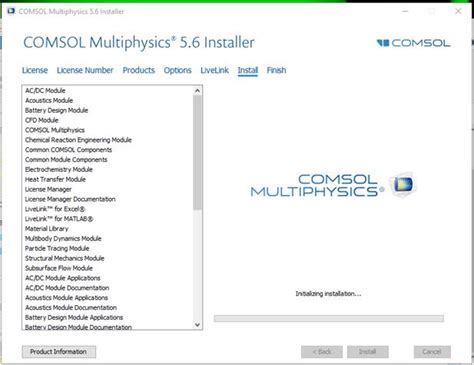This screenshot has width=474, height=365.
Task: Click the product list scrollbar thumb
Action: click(197, 153)
